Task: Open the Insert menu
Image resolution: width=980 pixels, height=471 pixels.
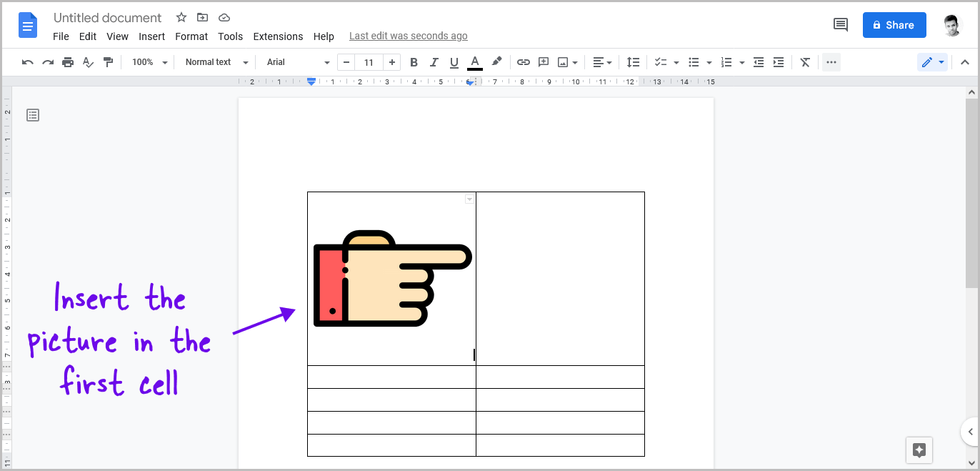Action: (x=151, y=36)
